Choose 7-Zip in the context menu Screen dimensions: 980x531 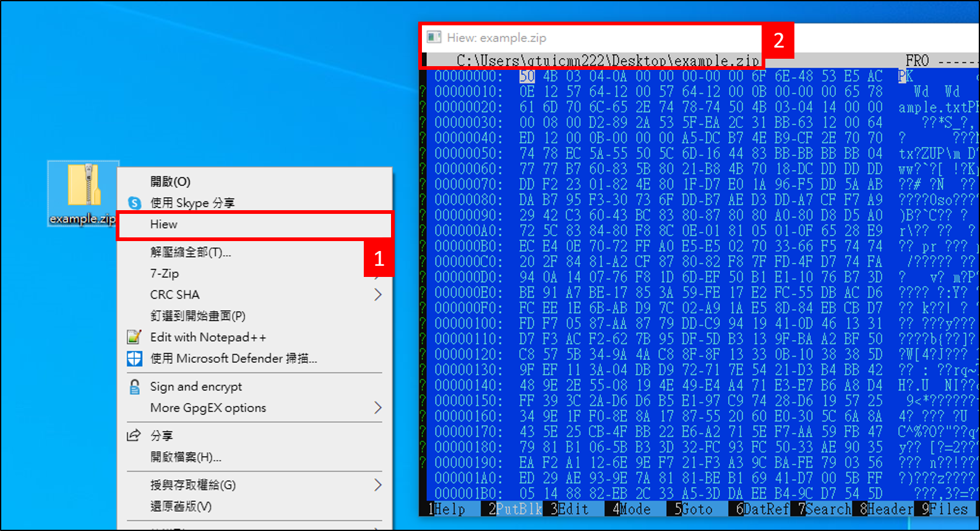(x=165, y=273)
